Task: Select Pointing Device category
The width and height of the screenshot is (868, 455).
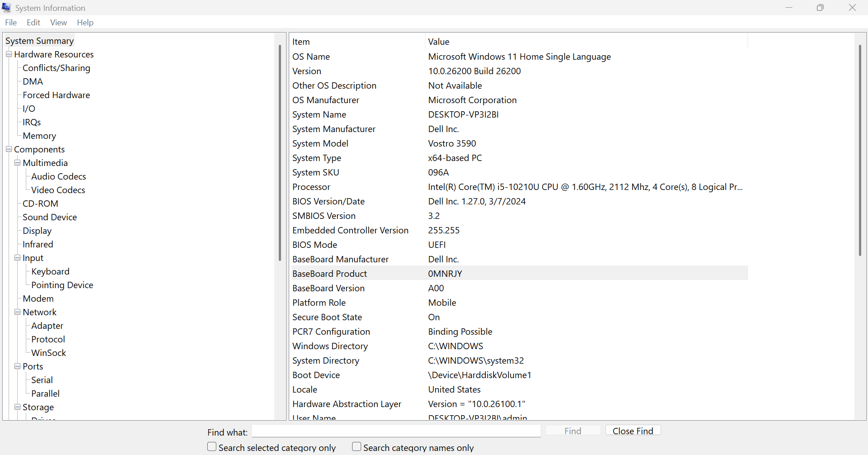Action: [62, 285]
